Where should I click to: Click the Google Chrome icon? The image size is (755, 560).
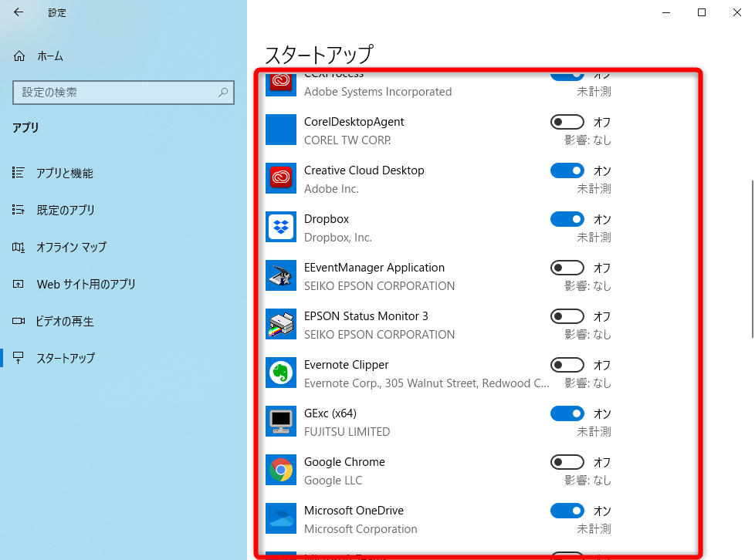click(x=280, y=470)
